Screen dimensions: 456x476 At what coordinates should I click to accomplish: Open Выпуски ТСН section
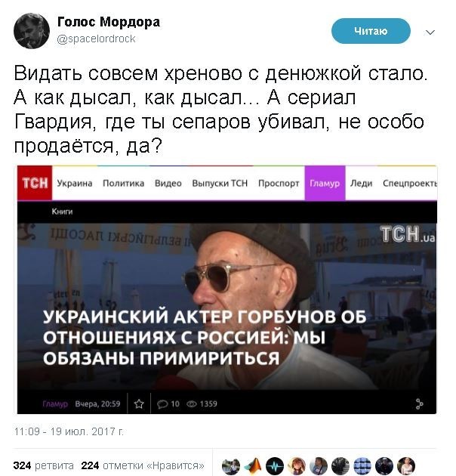pyautogui.click(x=220, y=184)
